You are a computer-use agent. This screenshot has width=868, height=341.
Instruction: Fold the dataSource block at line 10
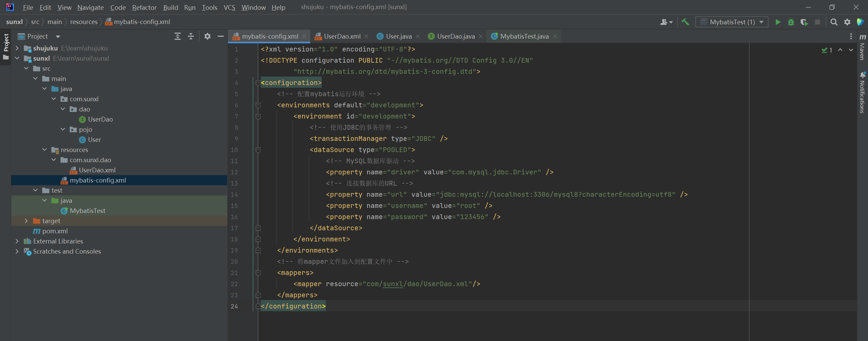258,150
